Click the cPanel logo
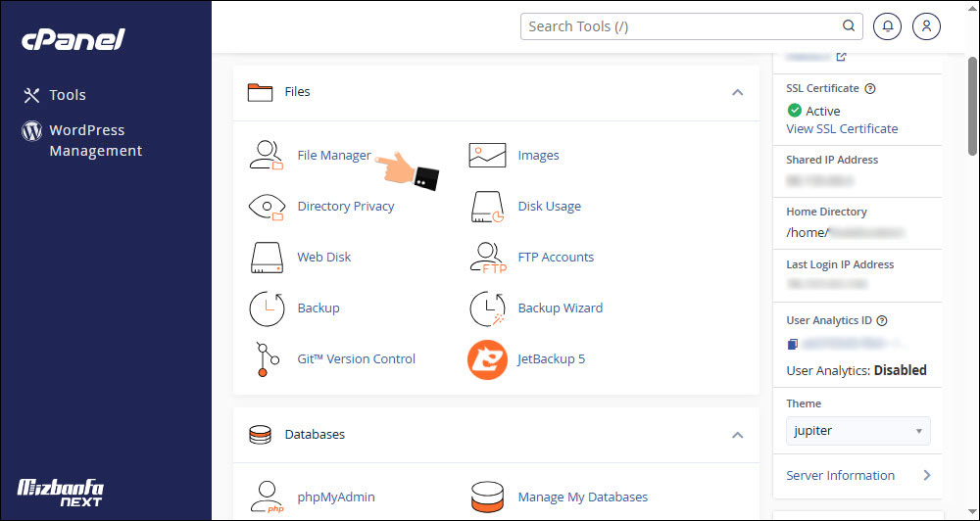Viewport: 980px width, 521px height. click(73, 40)
